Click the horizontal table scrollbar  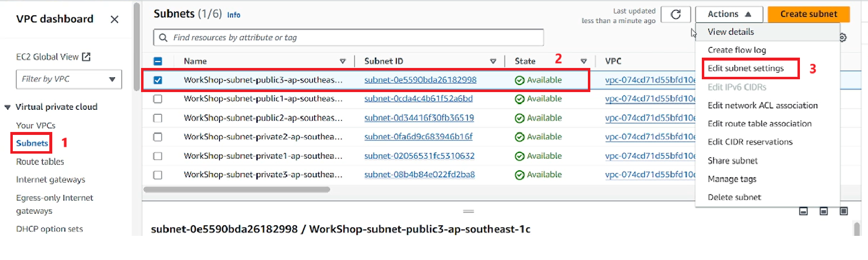click(x=237, y=190)
